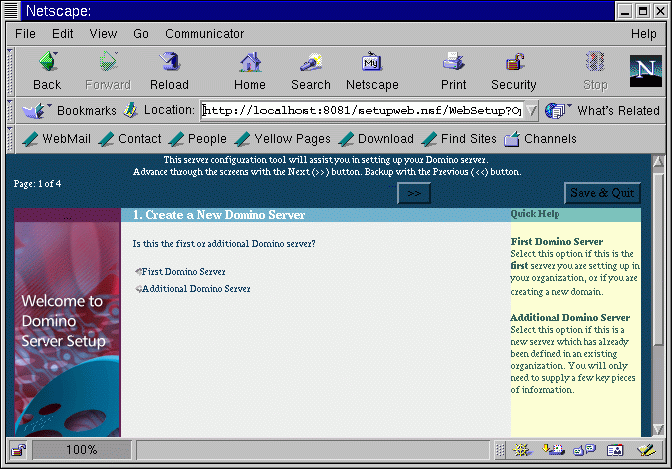Screen dimensions: 672x469
Task: Click the What's Related icon
Action: pos(556,111)
